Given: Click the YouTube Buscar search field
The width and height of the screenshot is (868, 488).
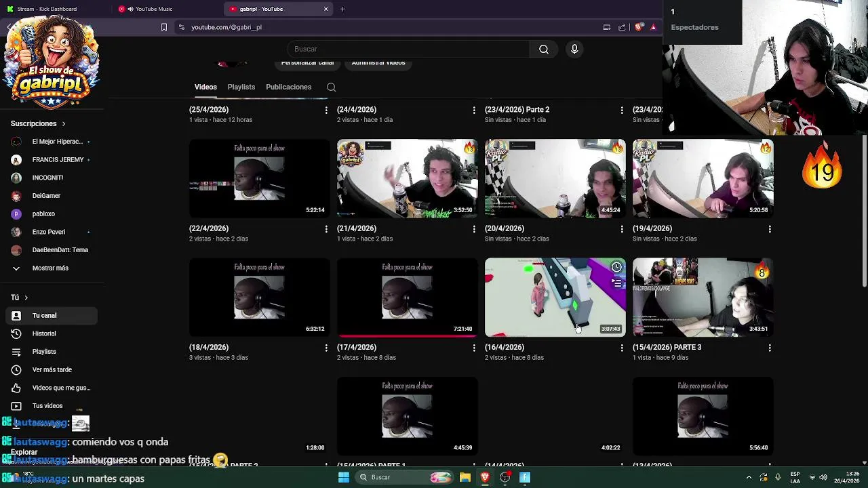Looking at the screenshot, I should click(x=408, y=49).
